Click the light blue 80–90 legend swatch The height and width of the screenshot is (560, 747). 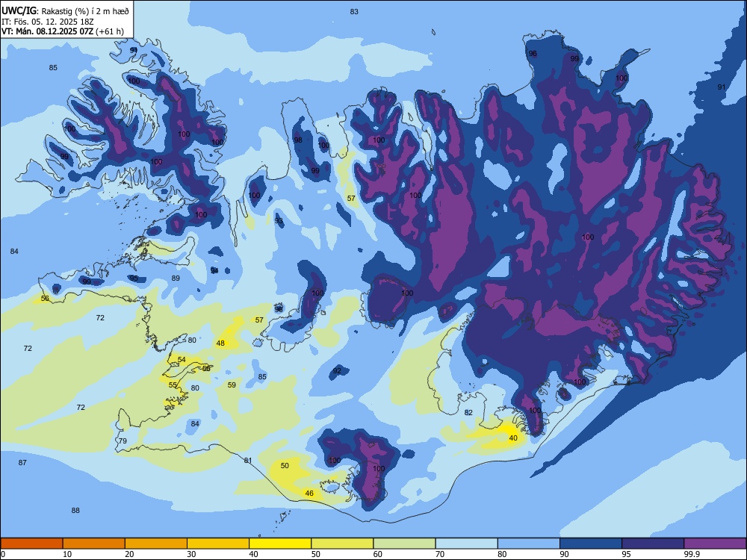[x=529, y=544]
